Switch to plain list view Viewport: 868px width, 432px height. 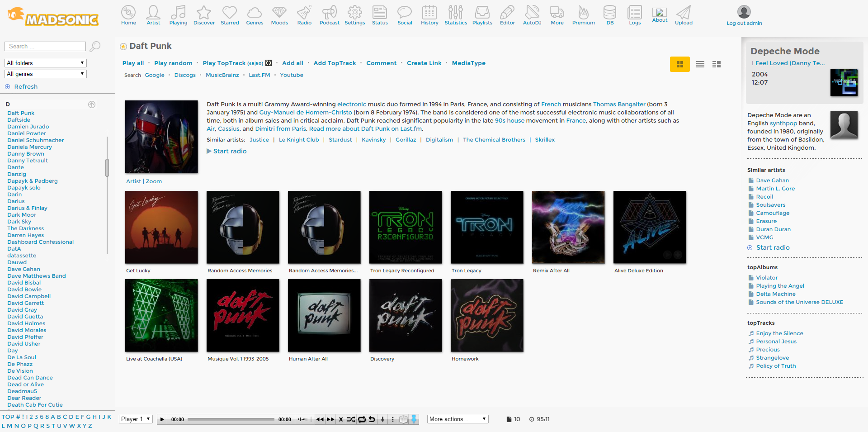click(700, 64)
